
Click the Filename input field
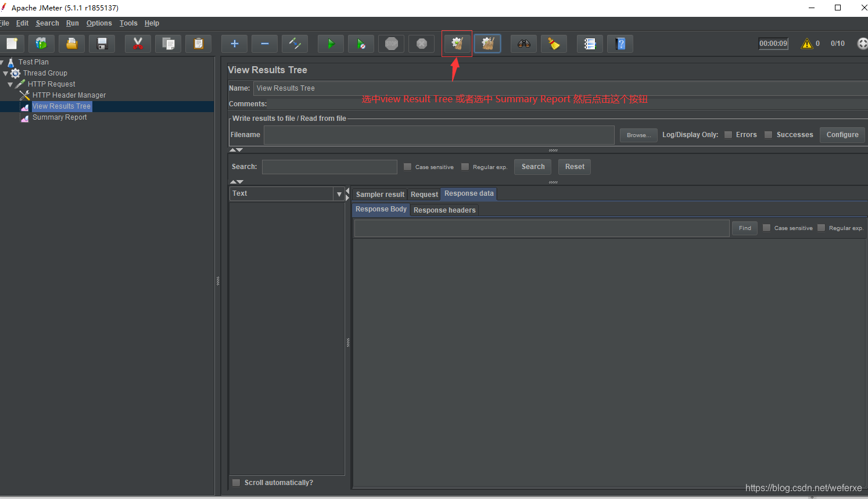[x=439, y=135]
